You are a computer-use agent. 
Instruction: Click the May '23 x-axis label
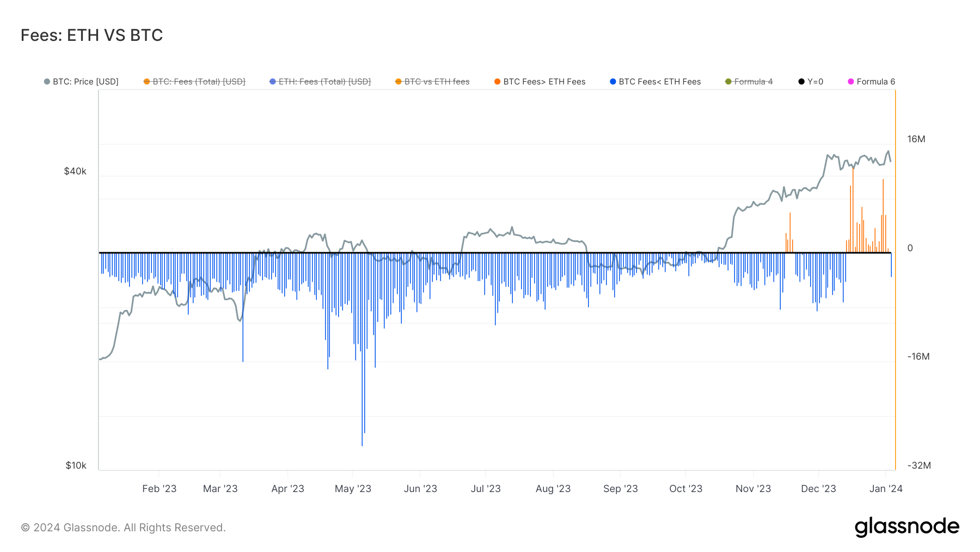tap(353, 489)
